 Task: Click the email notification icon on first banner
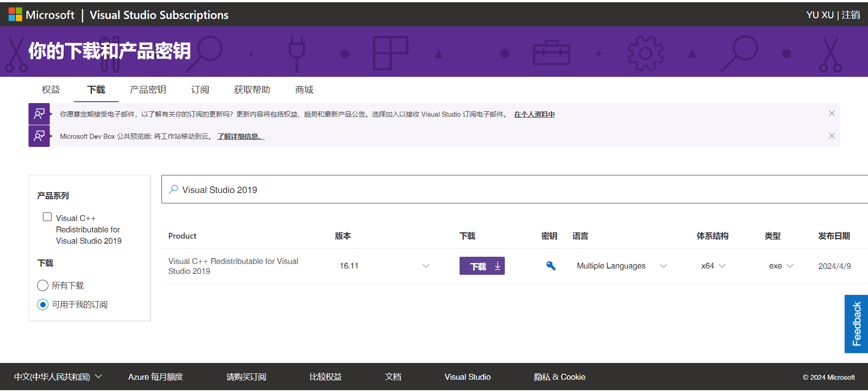[39, 114]
